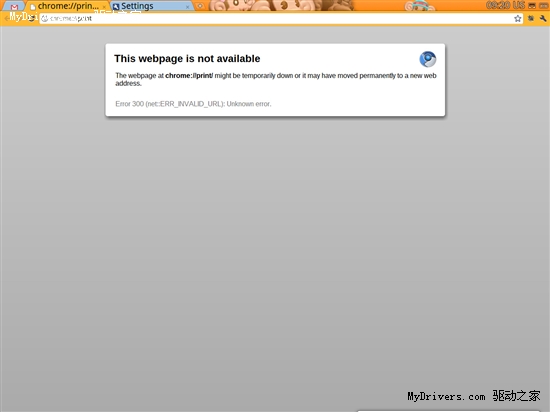Open a new tab with the tab-strip button
The image size is (550, 412).
[200, 6]
